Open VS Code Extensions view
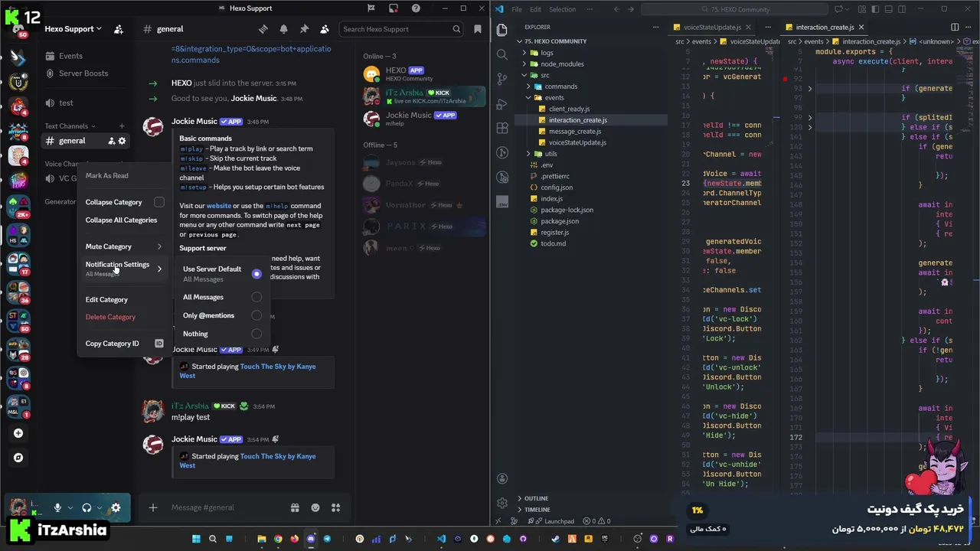980x551 pixels. point(502,128)
